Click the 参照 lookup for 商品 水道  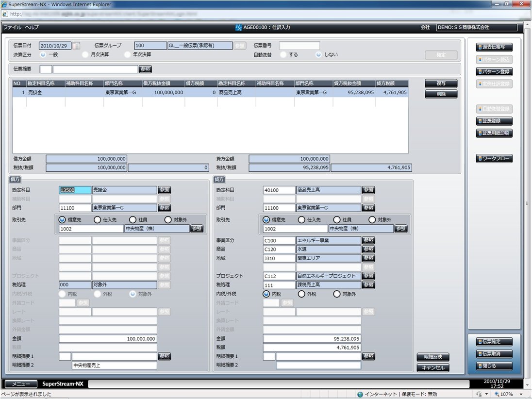pos(368,249)
